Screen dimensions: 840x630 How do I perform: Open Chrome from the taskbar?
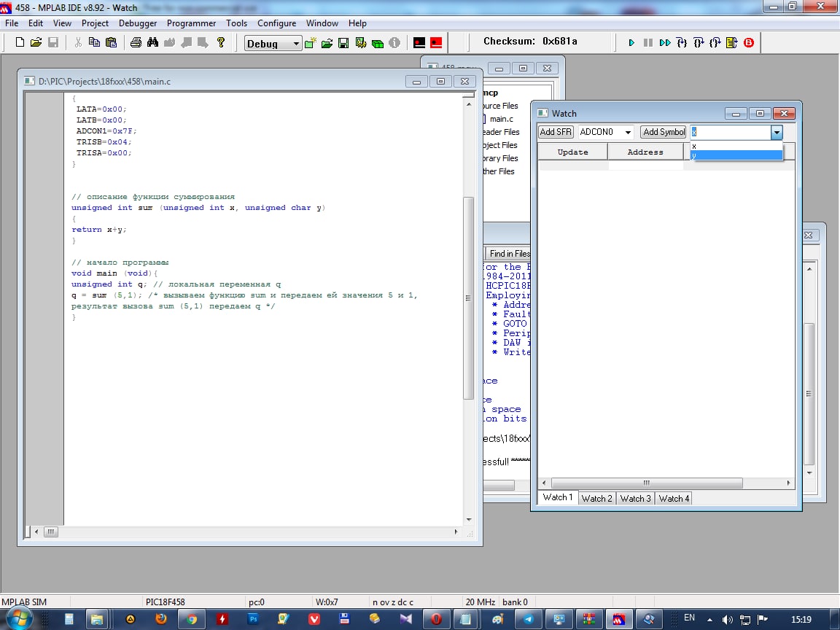[x=191, y=619]
